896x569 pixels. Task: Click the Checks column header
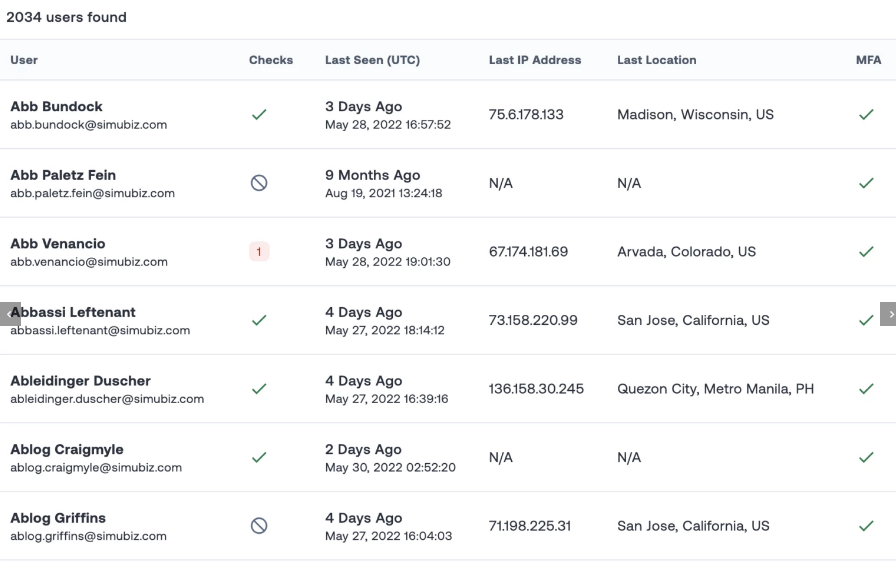coord(271,60)
